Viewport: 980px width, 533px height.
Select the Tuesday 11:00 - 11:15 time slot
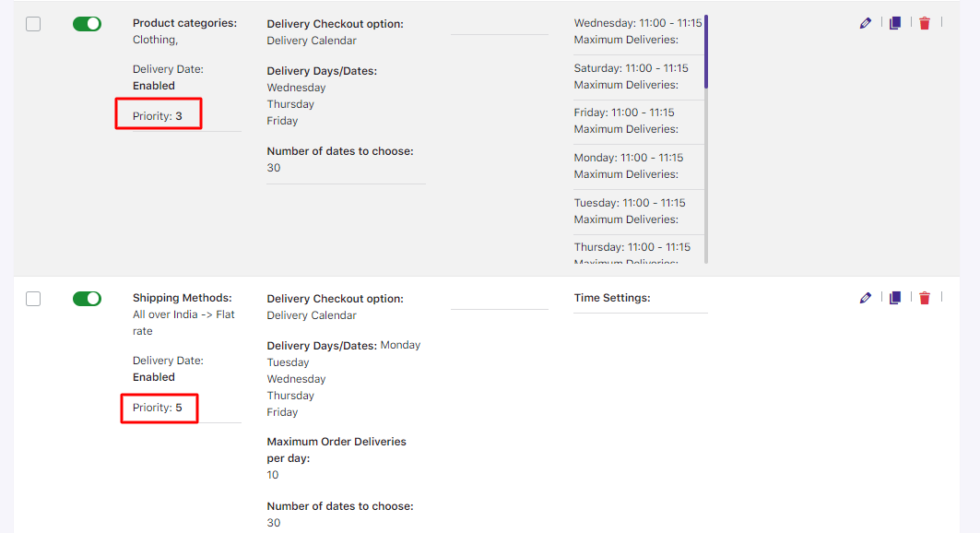(x=630, y=203)
